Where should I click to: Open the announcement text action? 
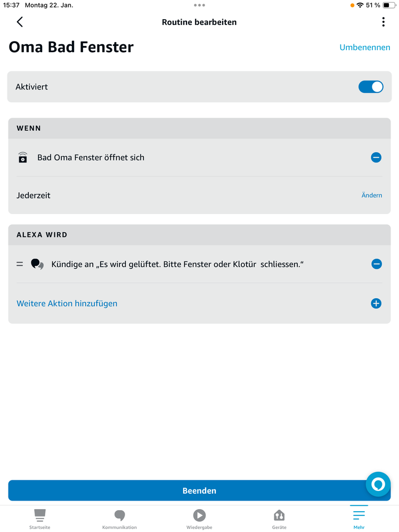pos(177,264)
